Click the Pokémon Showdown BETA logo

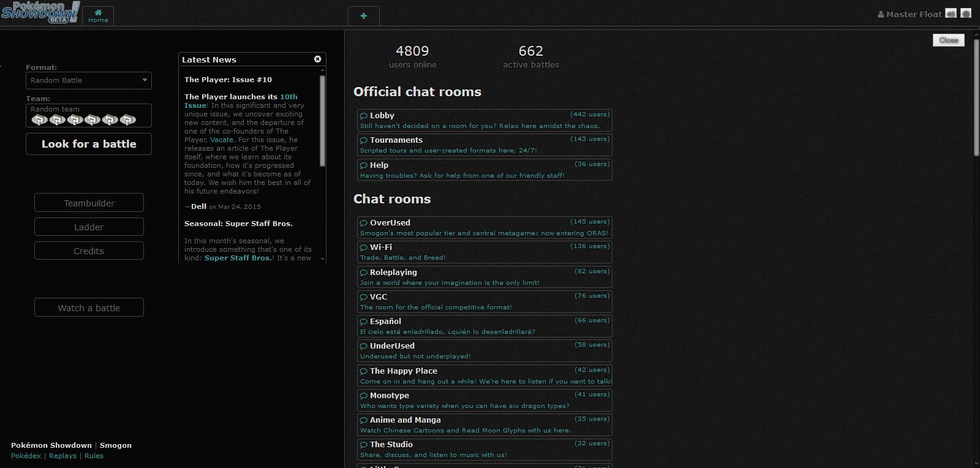tap(40, 12)
